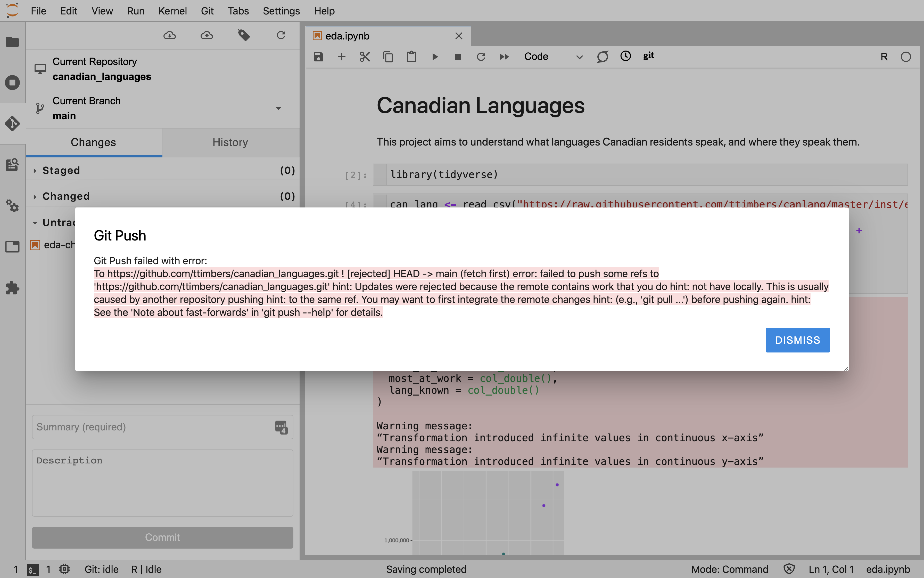Screen dimensions: 924x578
Task: Open the file browser sidebar icon
Action: click(12, 42)
